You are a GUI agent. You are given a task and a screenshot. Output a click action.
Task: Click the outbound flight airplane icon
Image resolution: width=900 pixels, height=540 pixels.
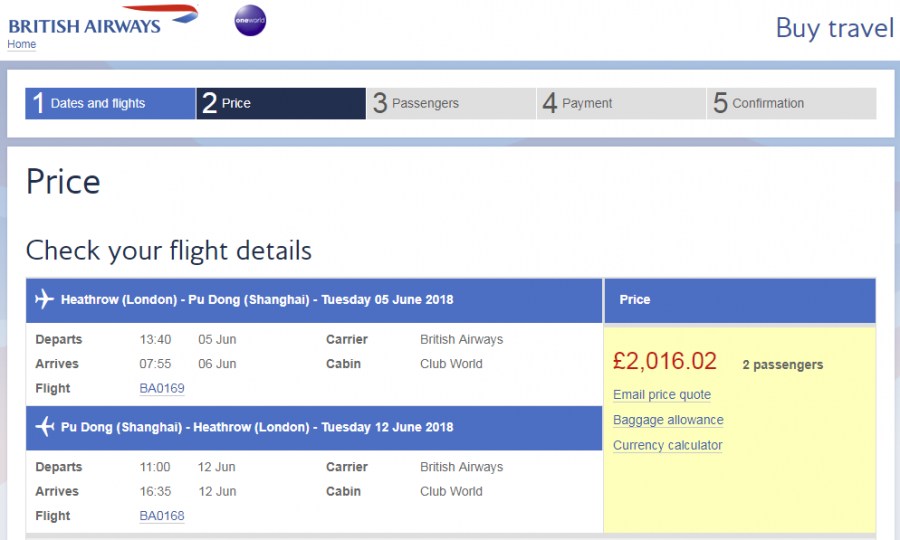44,299
